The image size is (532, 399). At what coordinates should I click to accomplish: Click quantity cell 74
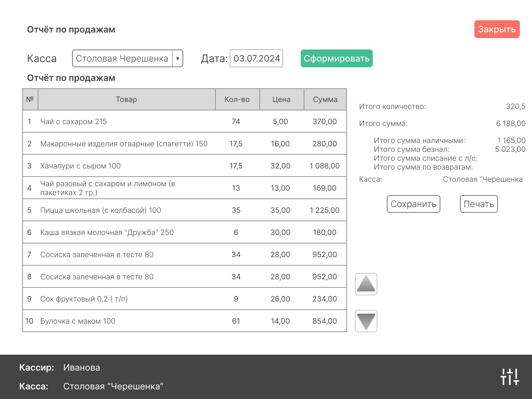pyautogui.click(x=236, y=122)
